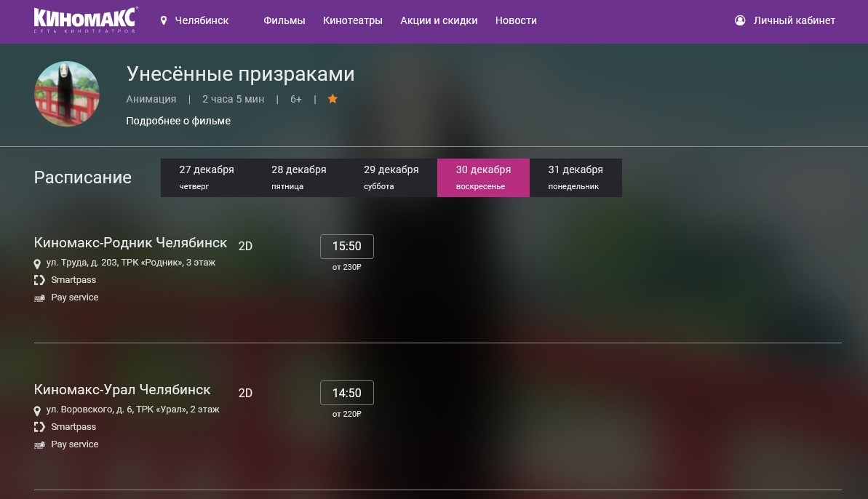Click the Унесённые призраками title
Image resolution: width=868 pixels, height=499 pixels.
coord(240,73)
